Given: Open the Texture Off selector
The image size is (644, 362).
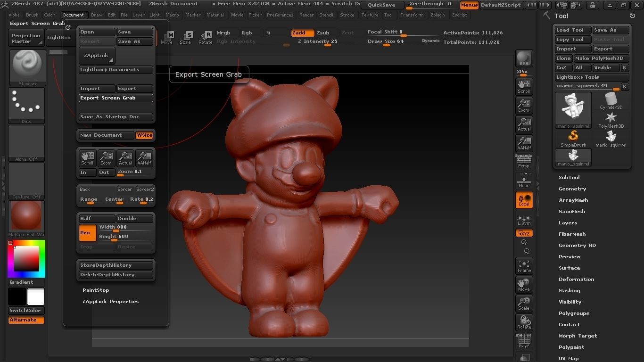Looking at the screenshot, I should 27,181.
